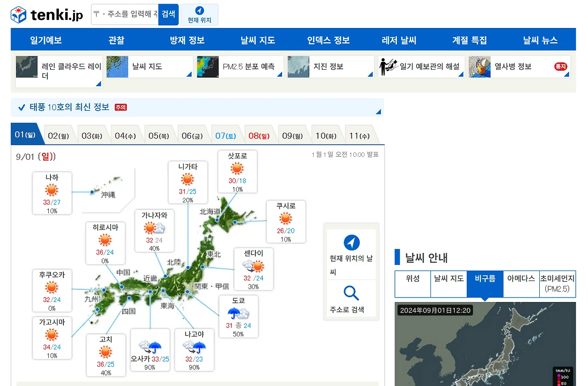This screenshot has height=386, width=588.
Task: Click the tenki.jp logo icon
Action: point(17,14)
